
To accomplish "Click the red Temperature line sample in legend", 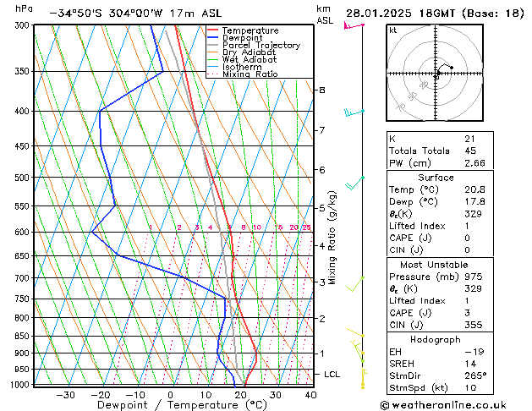I will pos(212,30).
